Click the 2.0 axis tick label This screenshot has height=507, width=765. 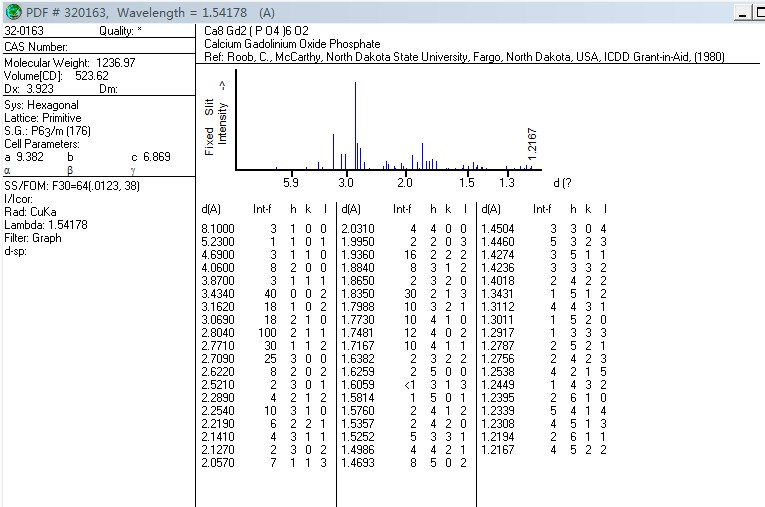(404, 183)
